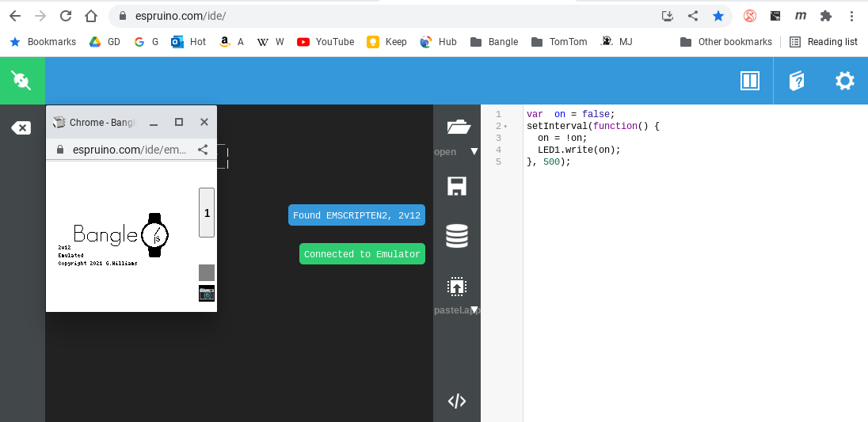Open the Other bookmarks folder
This screenshot has width=868, height=422.
(x=725, y=42)
